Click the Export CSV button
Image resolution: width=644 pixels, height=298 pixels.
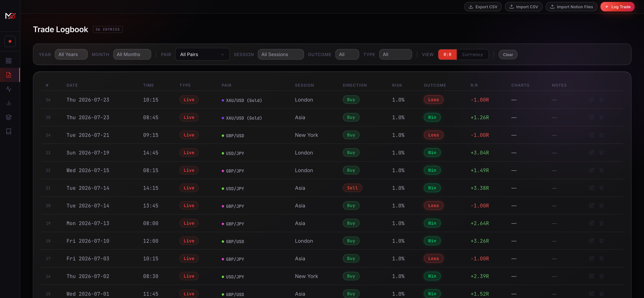coord(483,7)
